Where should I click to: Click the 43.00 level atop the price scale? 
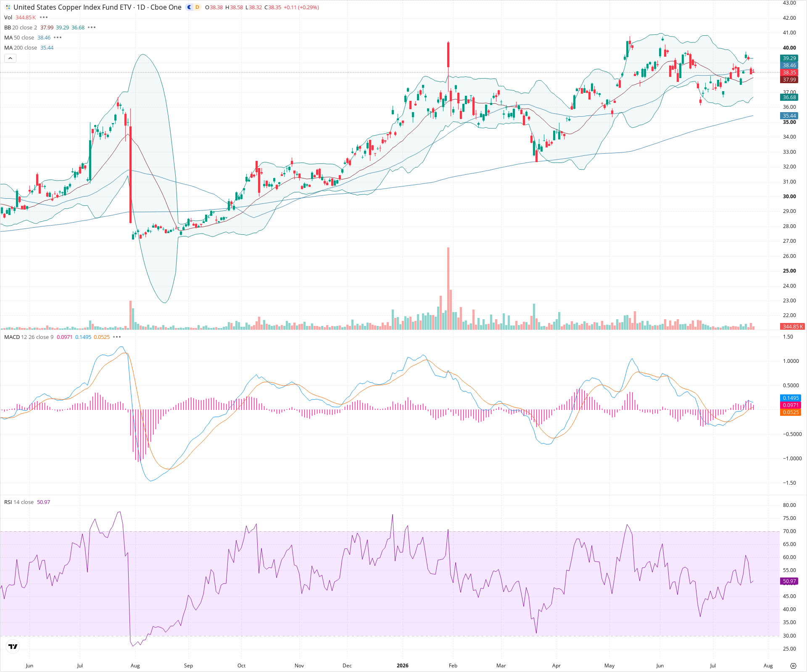(789, 3)
